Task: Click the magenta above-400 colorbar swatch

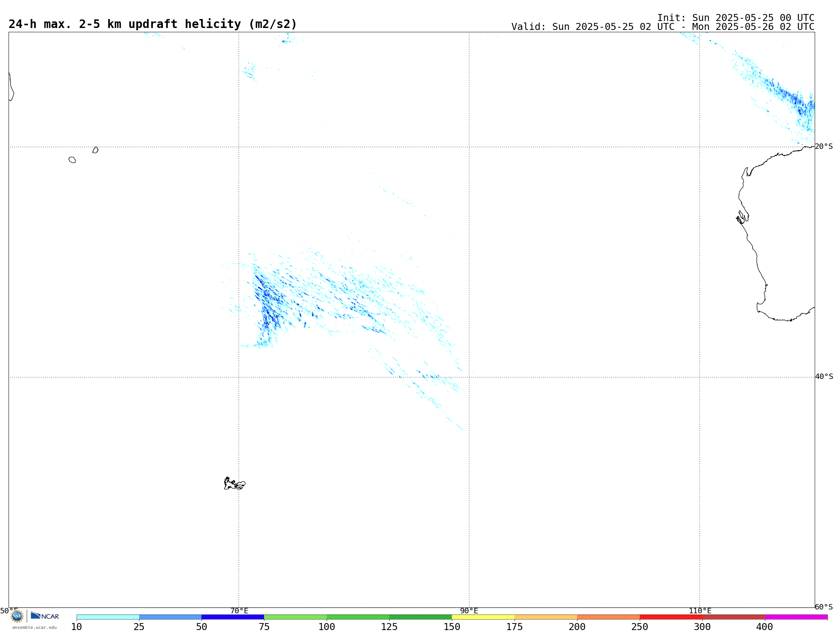Action: point(796,617)
